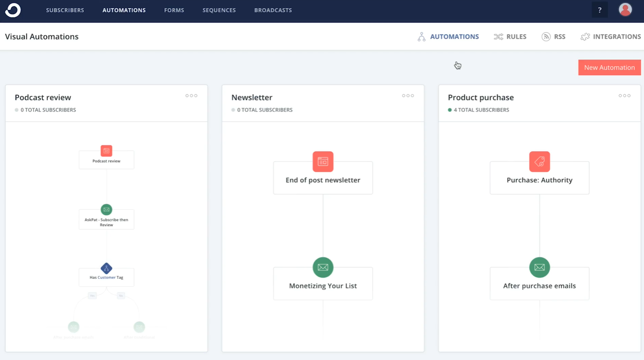Select the After purchase emails node box

coord(539,283)
